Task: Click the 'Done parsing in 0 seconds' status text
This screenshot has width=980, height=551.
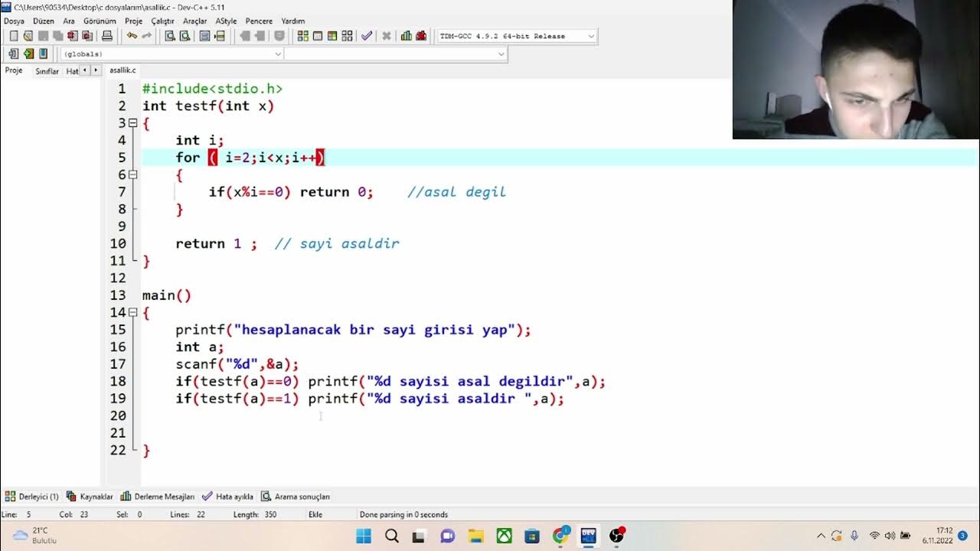Action: point(403,515)
